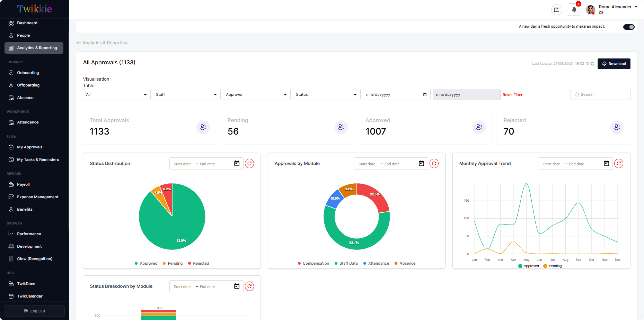
Task: Click the Expense Management sidebar icon
Action: (11, 197)
